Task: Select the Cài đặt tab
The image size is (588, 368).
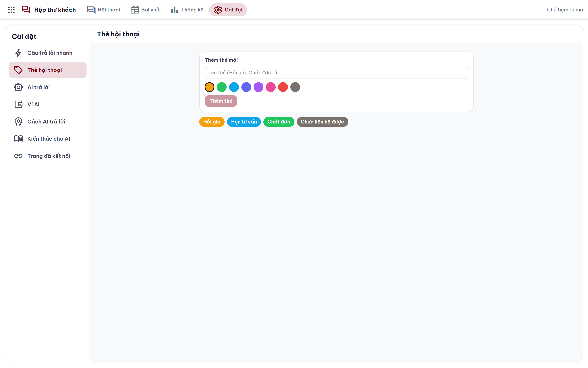Action: coord(228,10)
